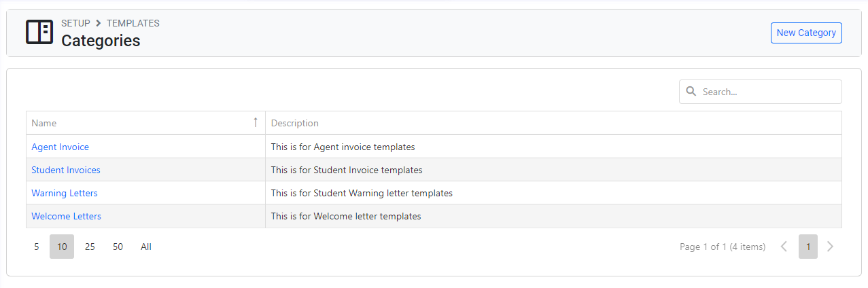Set page size to 5
This screenshot has width=868, height=288.
tap(37, 247)
